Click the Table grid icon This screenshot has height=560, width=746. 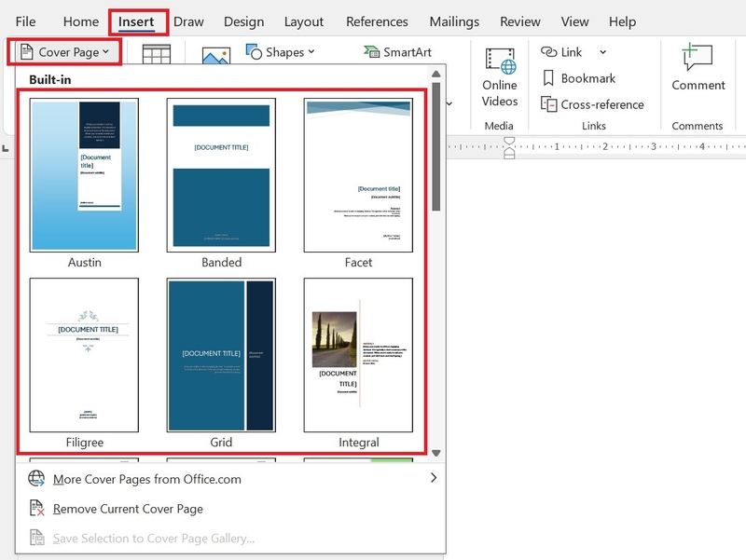(156, 54)
